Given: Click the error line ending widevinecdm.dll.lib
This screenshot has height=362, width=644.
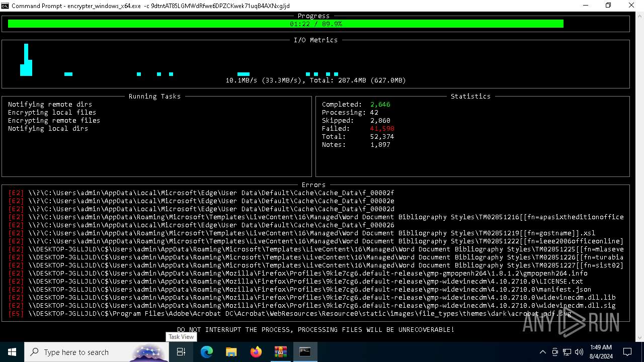Looking at the screenshot, I should click(x=312, y=298).
